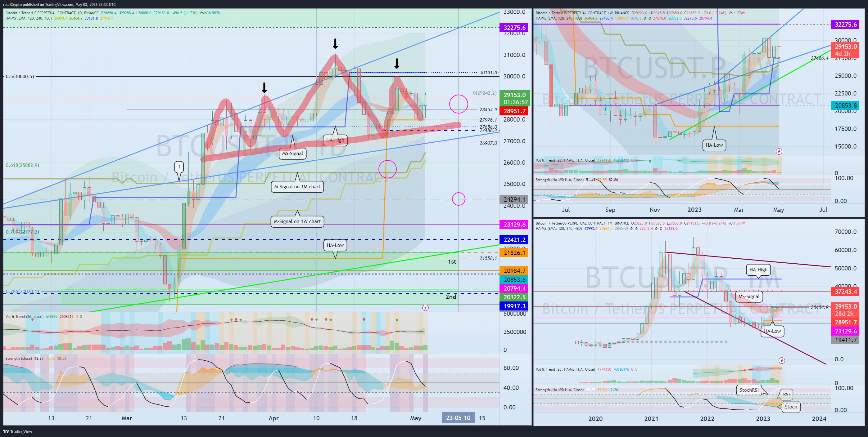The image size is (868, 437).
Task: Click the 23-05-10 date marker on the time axis
Action: 458,418
